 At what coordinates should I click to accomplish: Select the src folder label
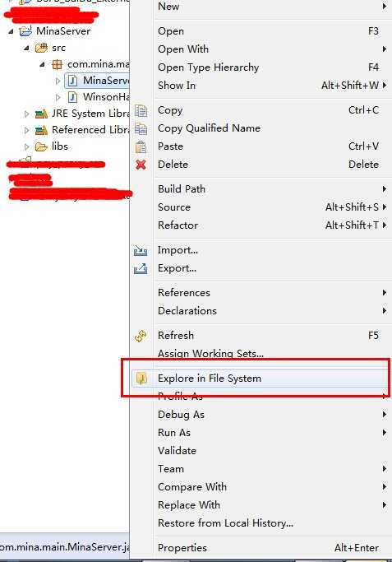[58, 48]
